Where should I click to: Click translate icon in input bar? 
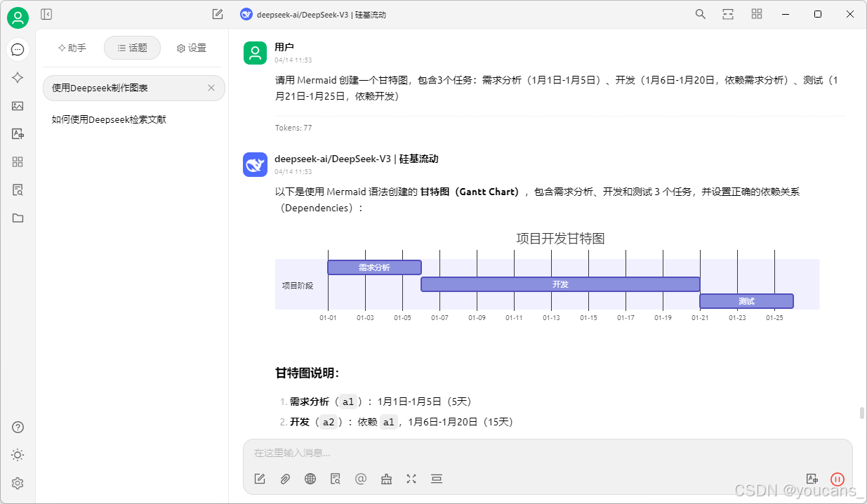pyautogui.click(x=812, y=479)
